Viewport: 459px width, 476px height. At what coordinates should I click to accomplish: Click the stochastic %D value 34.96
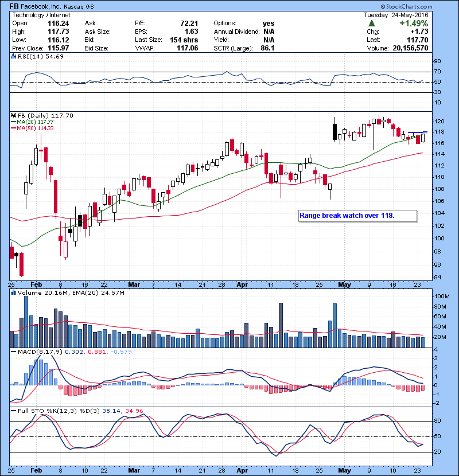pyautogui.click(x=134, y=411)
